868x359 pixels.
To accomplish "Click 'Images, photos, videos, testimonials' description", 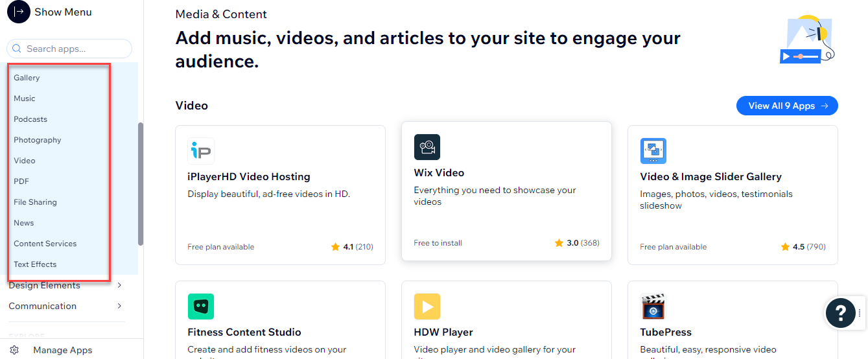I will [716, 200].
